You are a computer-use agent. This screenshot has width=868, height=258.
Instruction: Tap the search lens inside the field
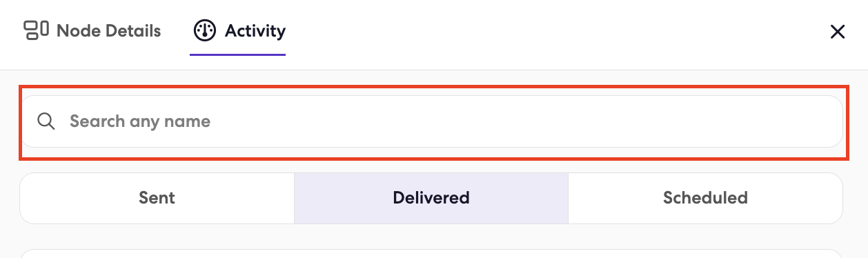(x=46, y=121)
